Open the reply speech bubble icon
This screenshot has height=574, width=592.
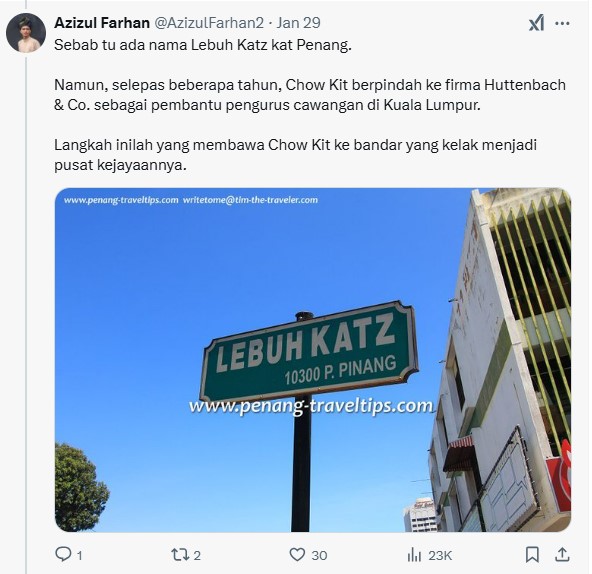point(63,554)
